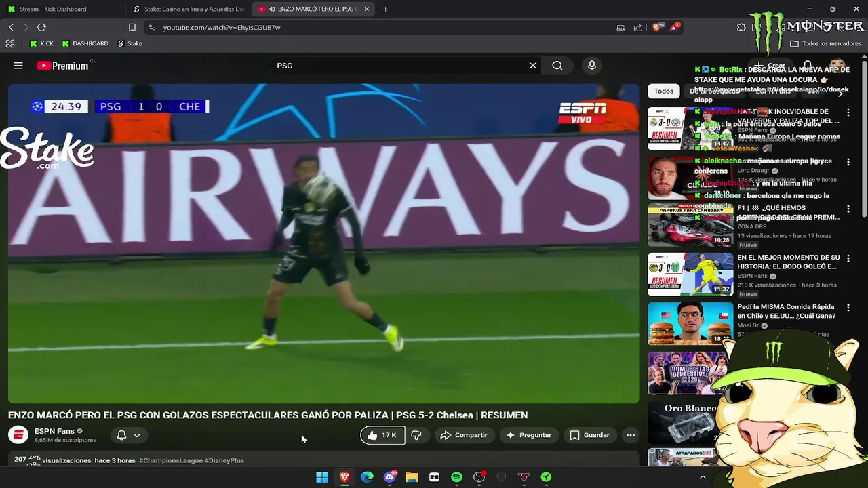The image size is (868, 488).
Task: Click the #DisneyPlus hashtag
Action: pyautogui.click(x=224, y=460)
